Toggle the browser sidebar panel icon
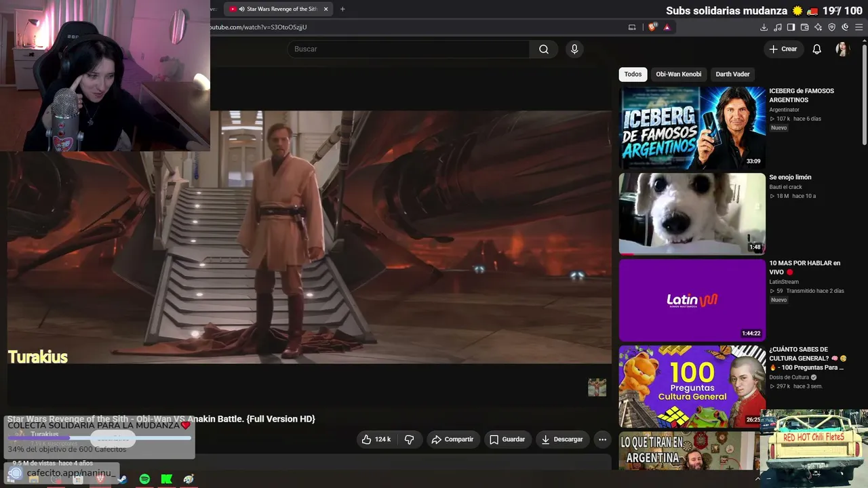868x488 pixels. 791,27
